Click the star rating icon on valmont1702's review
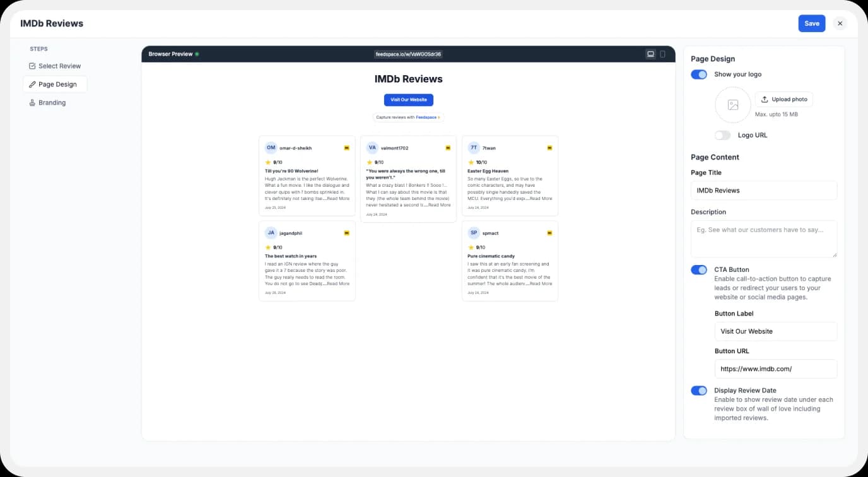The height and width of the screenshot is (477, 868). [369, 162]
